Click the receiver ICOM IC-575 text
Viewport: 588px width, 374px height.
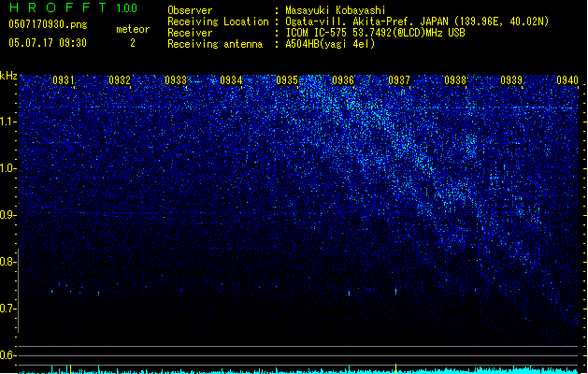coord(375,33)
